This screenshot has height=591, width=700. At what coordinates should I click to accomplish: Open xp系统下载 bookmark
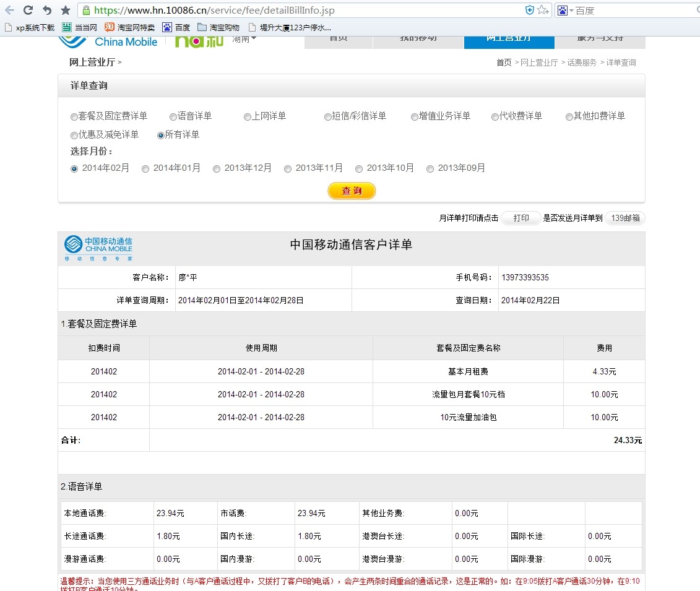coord(30,28)
